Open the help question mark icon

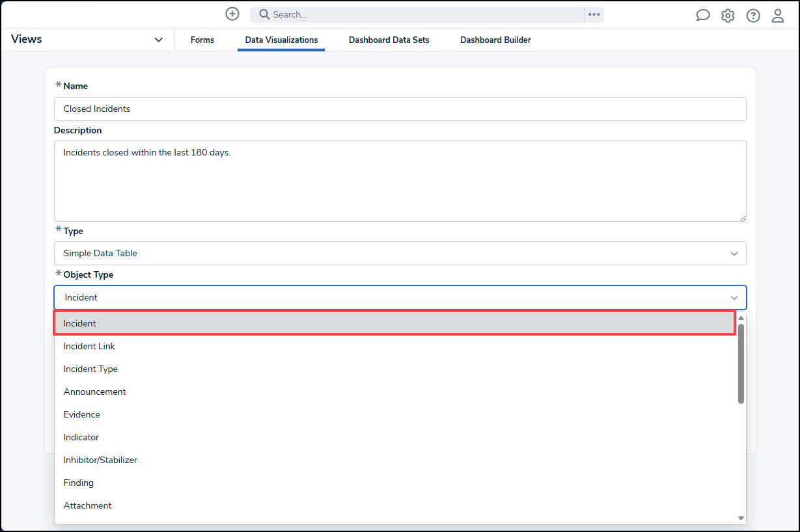point(753,16)
